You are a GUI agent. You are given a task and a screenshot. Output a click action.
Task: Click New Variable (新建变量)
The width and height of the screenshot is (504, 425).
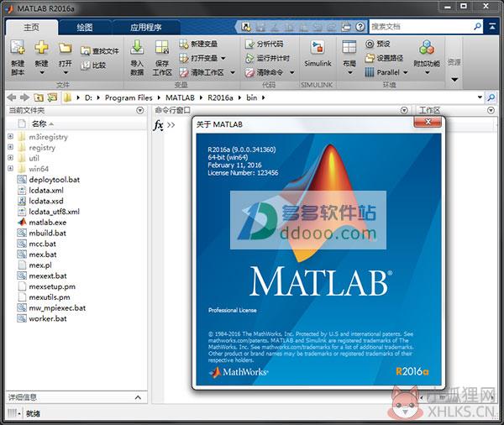coord(198,44)
